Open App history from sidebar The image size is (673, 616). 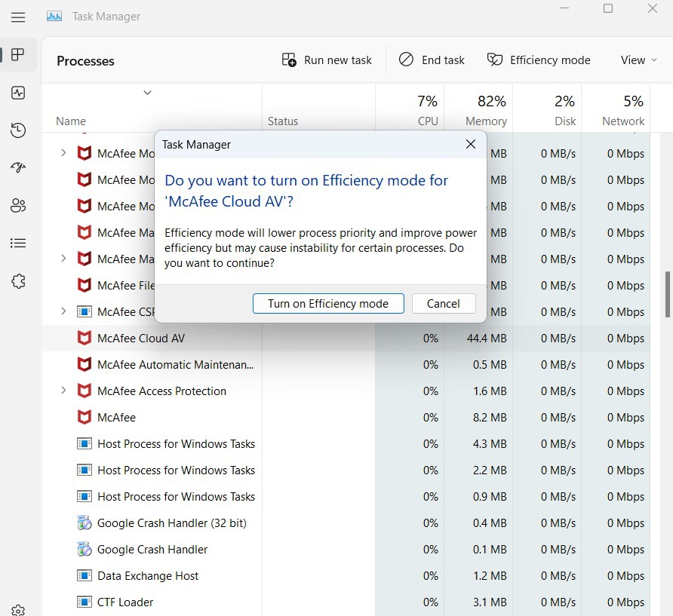pyautogui.click(x=18, y=130)
